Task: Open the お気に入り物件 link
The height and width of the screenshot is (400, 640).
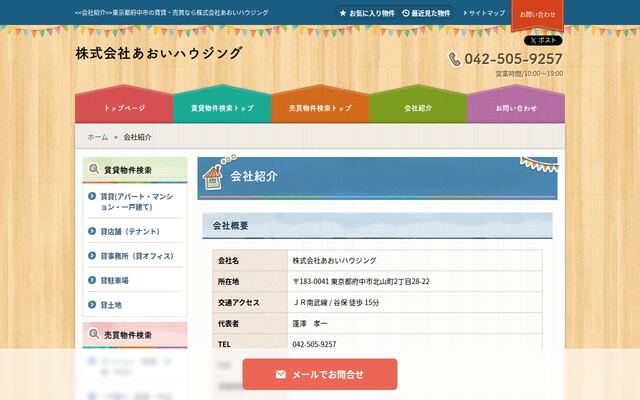Action: click(367, 13)
